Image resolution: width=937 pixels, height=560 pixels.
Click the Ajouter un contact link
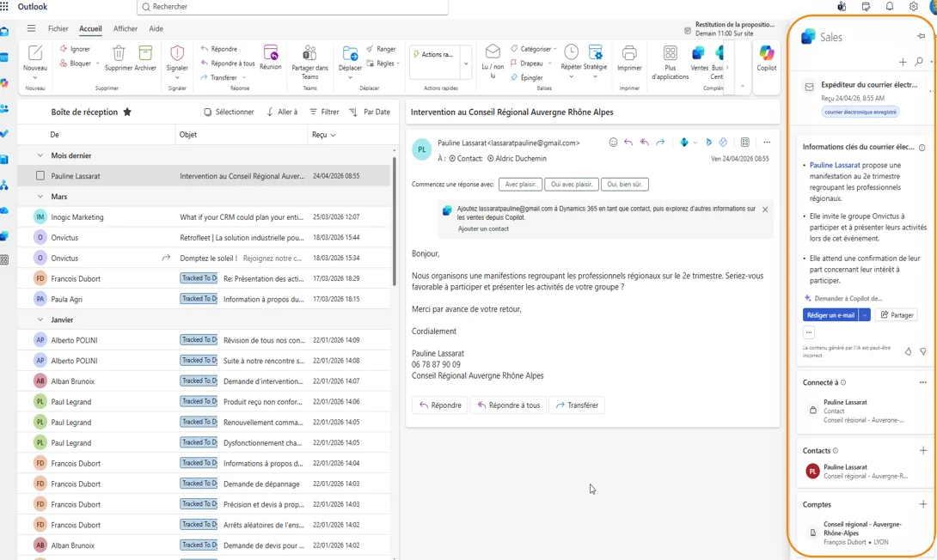[483, 228]
